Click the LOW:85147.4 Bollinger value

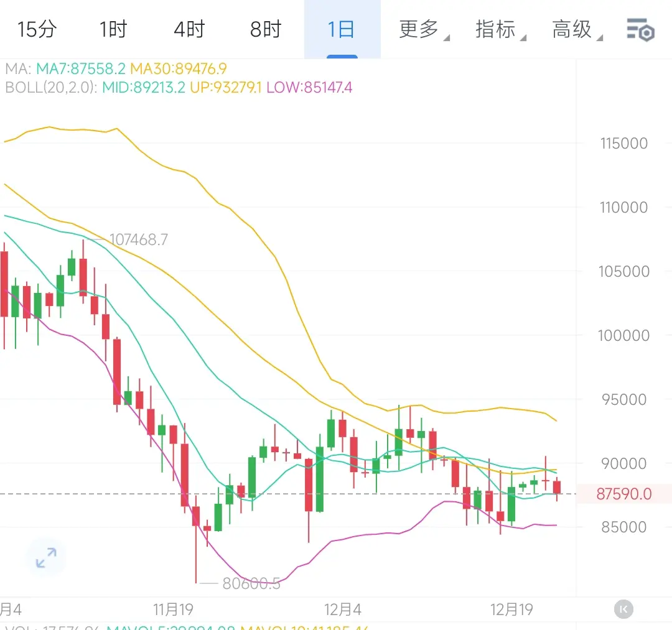coord(309,87)
